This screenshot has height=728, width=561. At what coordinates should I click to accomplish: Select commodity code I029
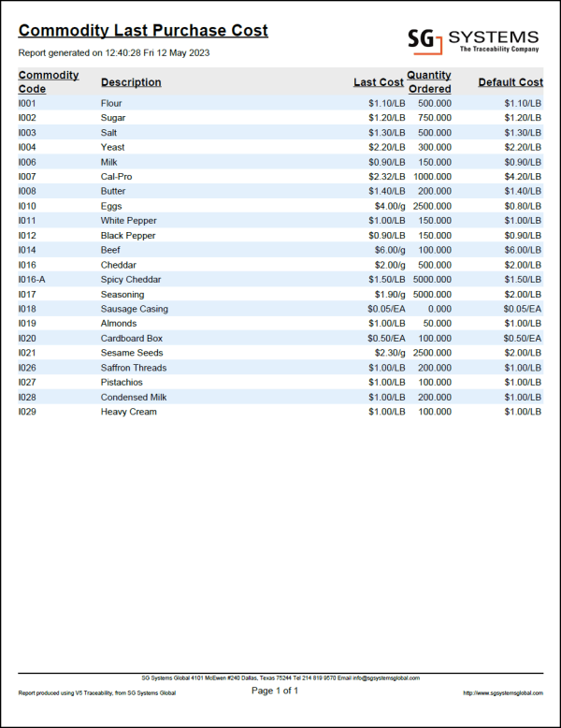(27, 412)
